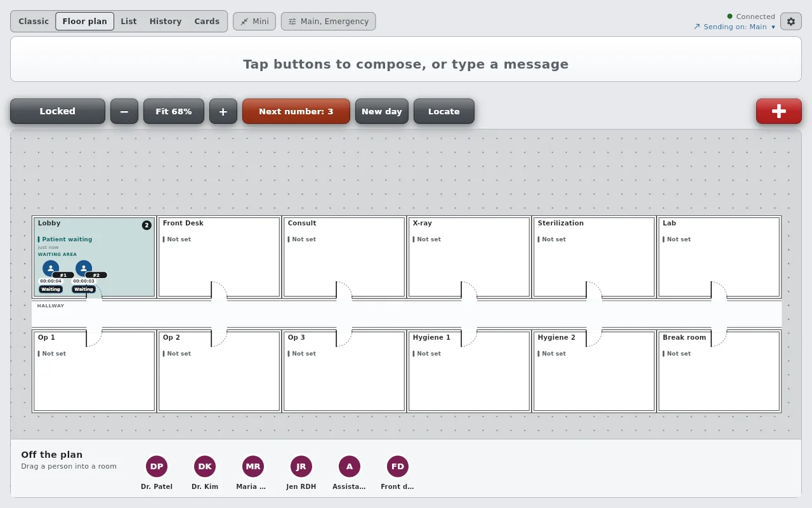Select the DP avatar for Dr. Patel

157,466
